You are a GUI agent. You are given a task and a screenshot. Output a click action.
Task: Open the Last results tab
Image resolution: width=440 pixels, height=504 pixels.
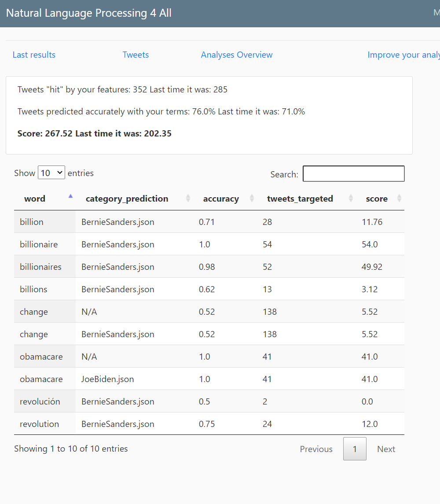click(34, 55)
